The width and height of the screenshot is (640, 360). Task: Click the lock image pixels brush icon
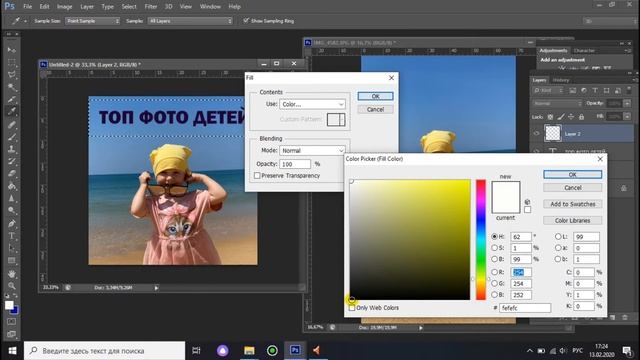[x=561, y=117]
